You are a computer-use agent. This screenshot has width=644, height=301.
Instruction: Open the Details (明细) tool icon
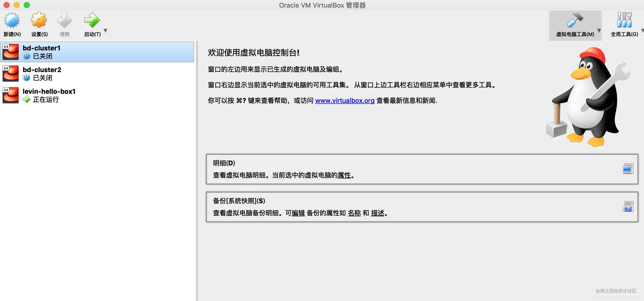(x=628, y=169)
